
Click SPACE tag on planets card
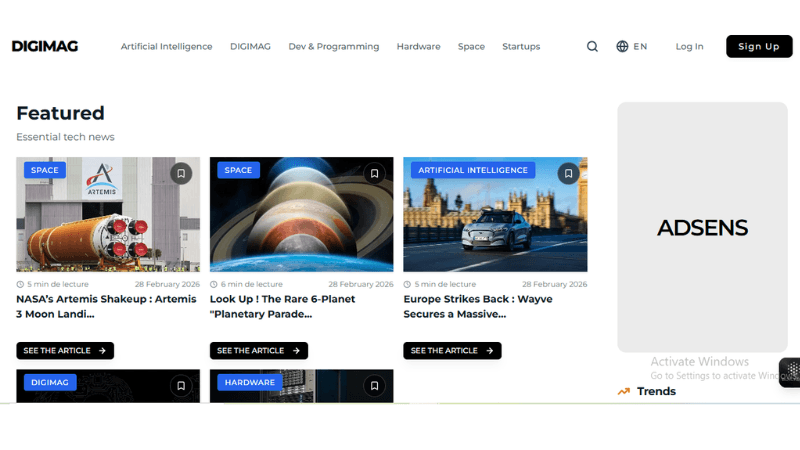(238, 170)
